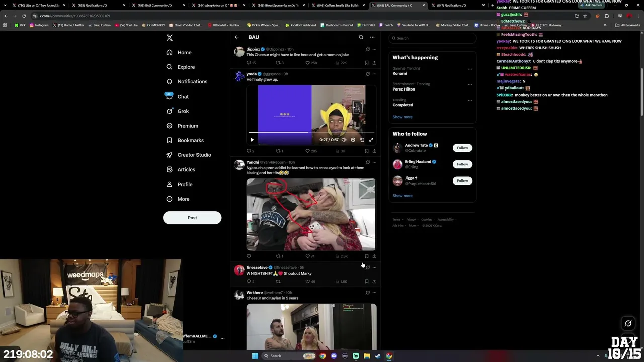The height and width of the screenshot is (362, 644).
Task: Mute yoeda's video volume
Action: click(x=344, y=140)
